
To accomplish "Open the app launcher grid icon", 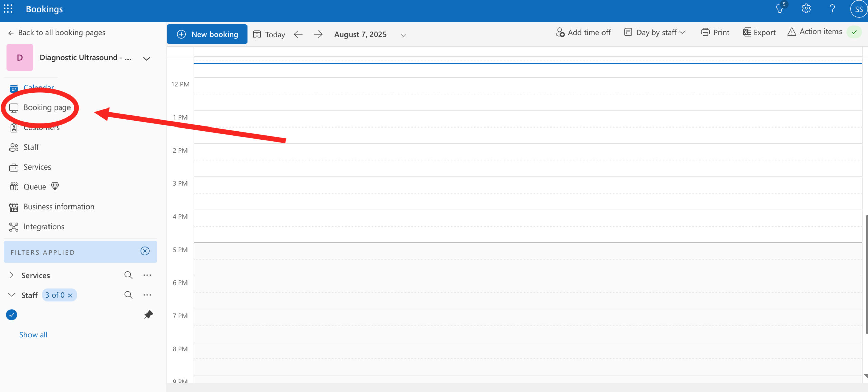I will (x=8, y=9).
